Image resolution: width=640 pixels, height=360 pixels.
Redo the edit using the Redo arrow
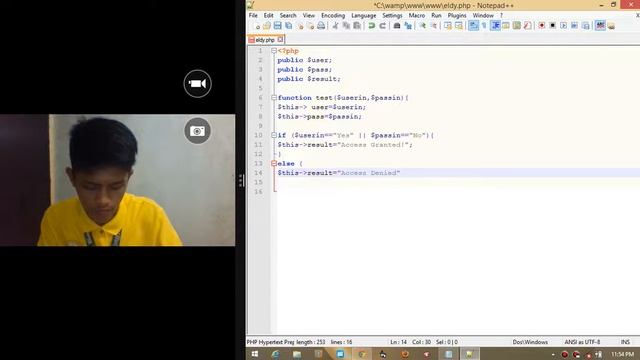point(382,26)
